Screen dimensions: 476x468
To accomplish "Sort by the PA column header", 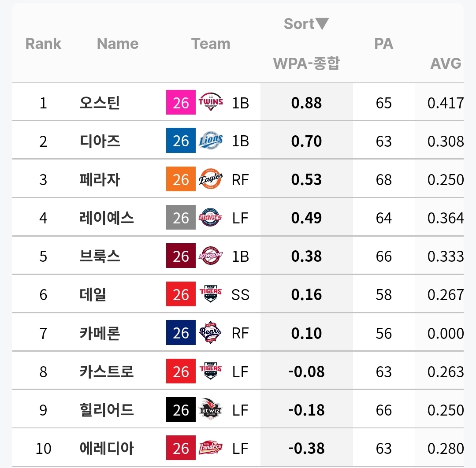I will click(x=384, y=44).
